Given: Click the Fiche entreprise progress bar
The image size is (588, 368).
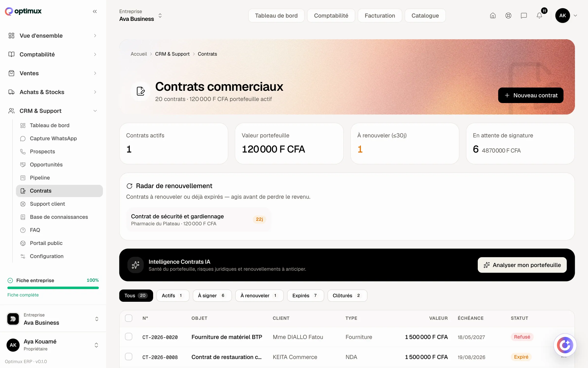Looking at the screenshot, I should [53, 288].
